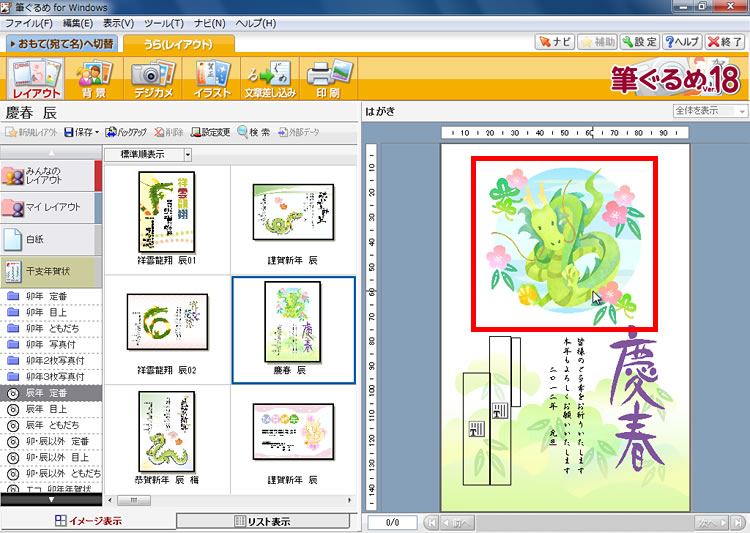Open the レイアウト tool
Image resolution: width=750 pixels, height=533 pixels.
pos(36,78)
